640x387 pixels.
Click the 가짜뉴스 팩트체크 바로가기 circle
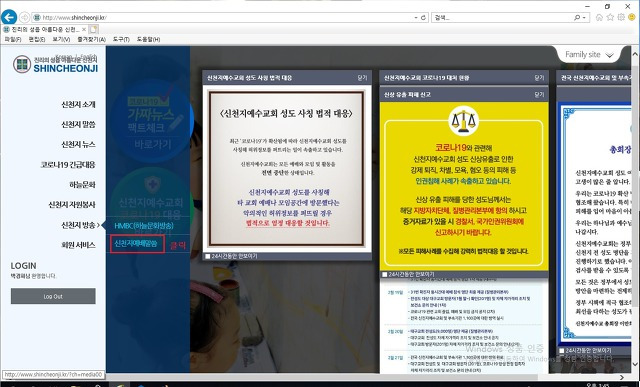151,121
